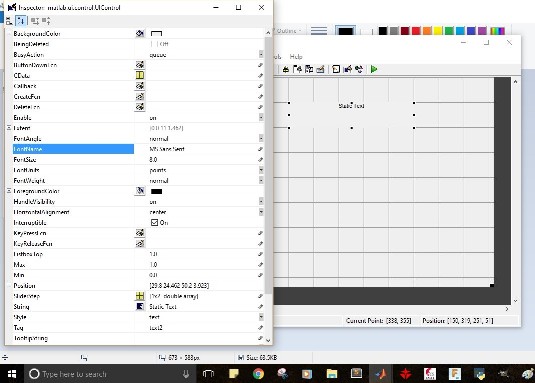Open CData array editor icon
The width and height of the screenshot is (535, 383).
(x=140, y=75)
